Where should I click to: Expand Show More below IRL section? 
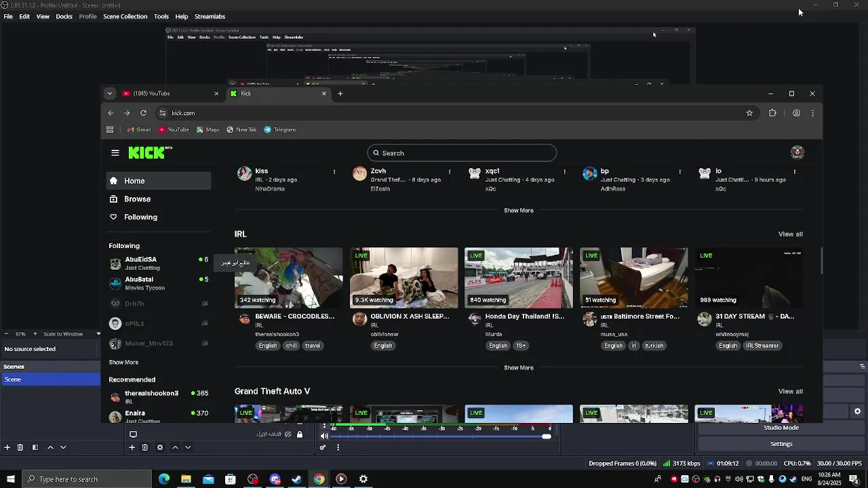(519, 367)
